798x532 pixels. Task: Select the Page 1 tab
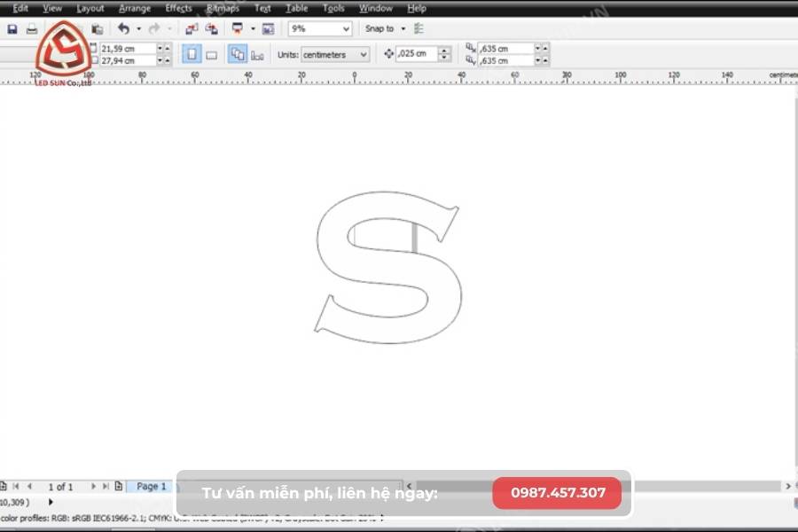pos(149,485)
